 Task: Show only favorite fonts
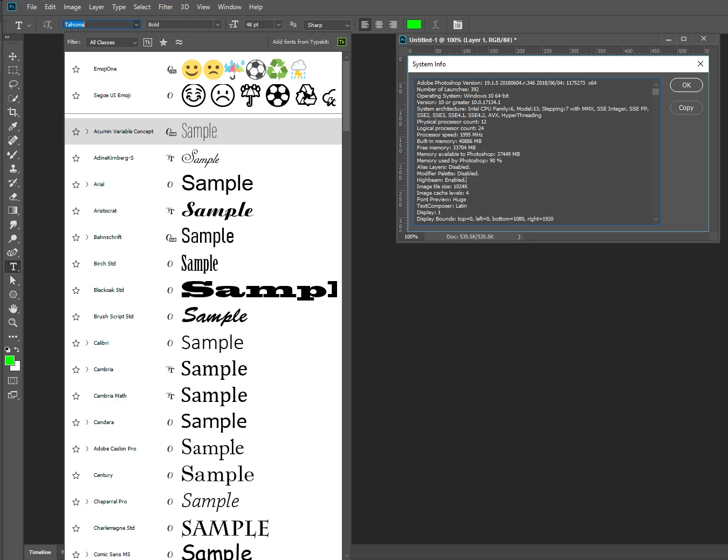tap(163, 42)
